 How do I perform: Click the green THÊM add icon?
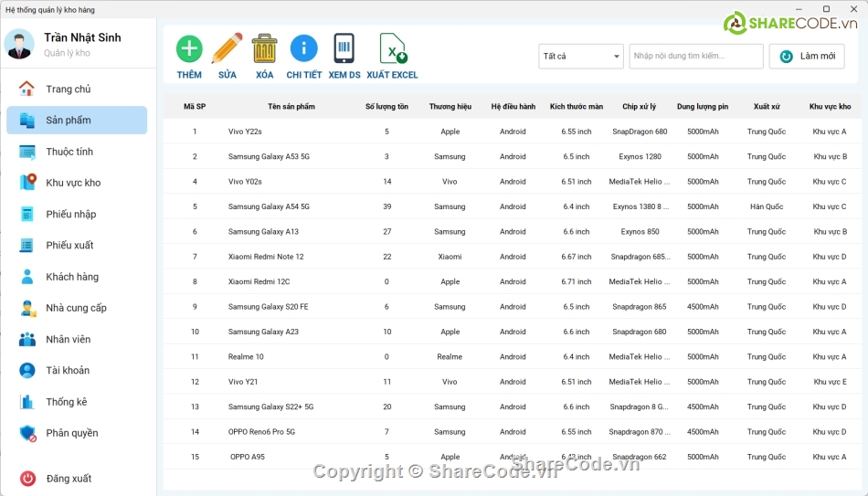[x=189, y=48]
